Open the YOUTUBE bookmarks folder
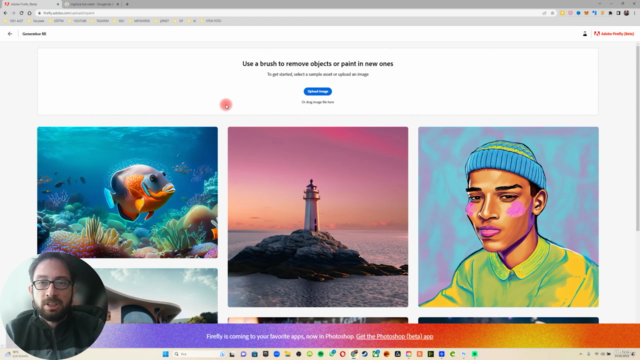Viewport: 640px width, 360px height. click(x=78, y=21)
